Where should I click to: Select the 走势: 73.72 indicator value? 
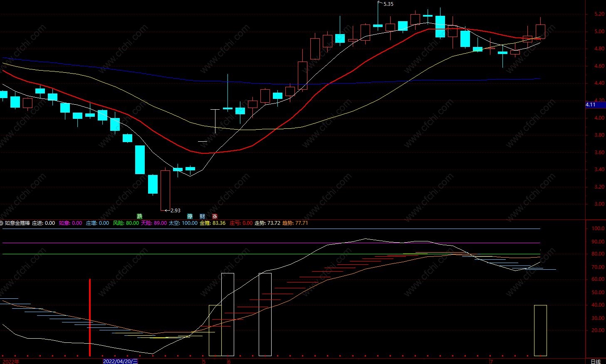point(267,223)
